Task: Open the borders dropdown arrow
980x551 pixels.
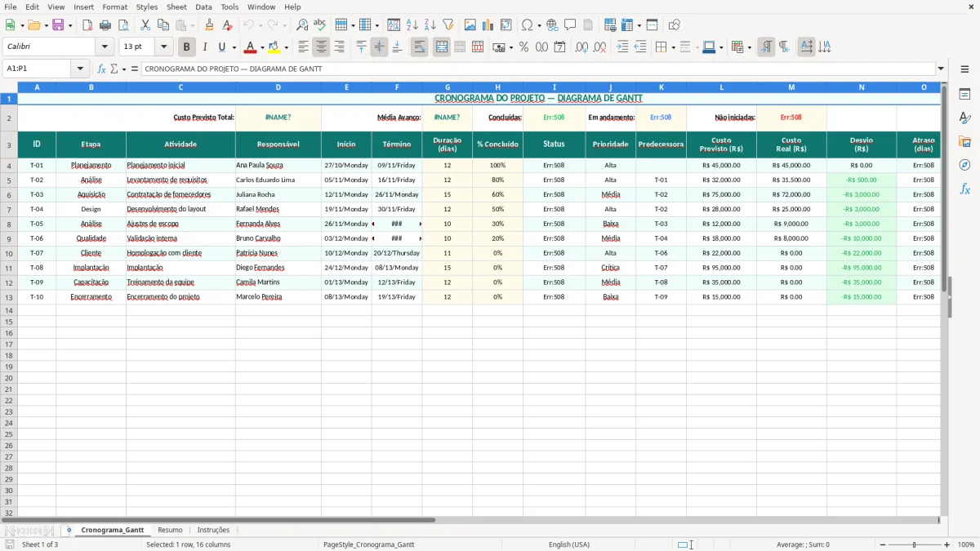Action: click(673, 47)
